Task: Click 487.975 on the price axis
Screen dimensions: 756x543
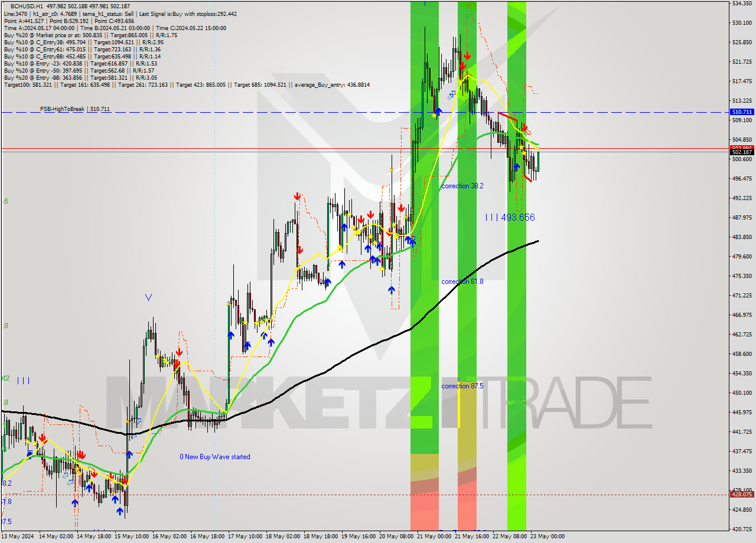Action: tap(742, 217)
